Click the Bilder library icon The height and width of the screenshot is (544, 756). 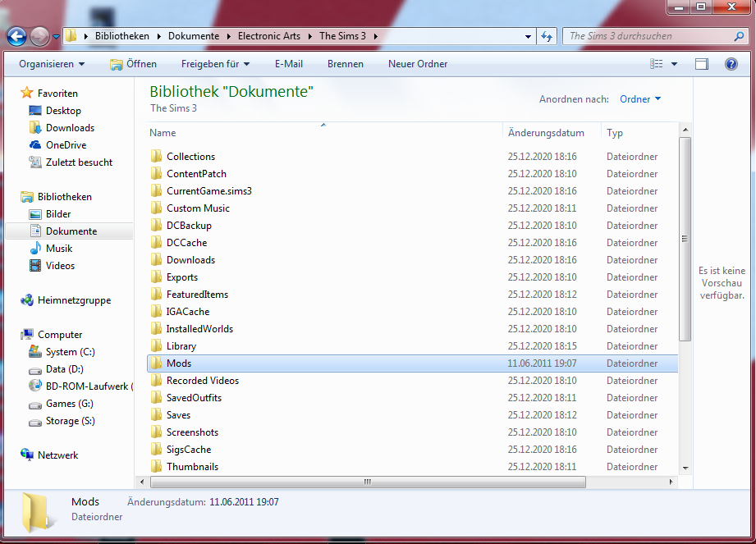tap(35, 214)
